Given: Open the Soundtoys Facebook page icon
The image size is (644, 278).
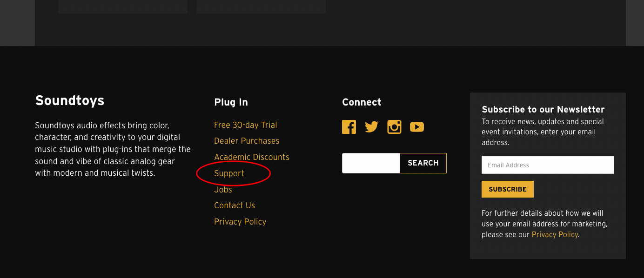Looking at the screenshot, I should click(349, 127).
